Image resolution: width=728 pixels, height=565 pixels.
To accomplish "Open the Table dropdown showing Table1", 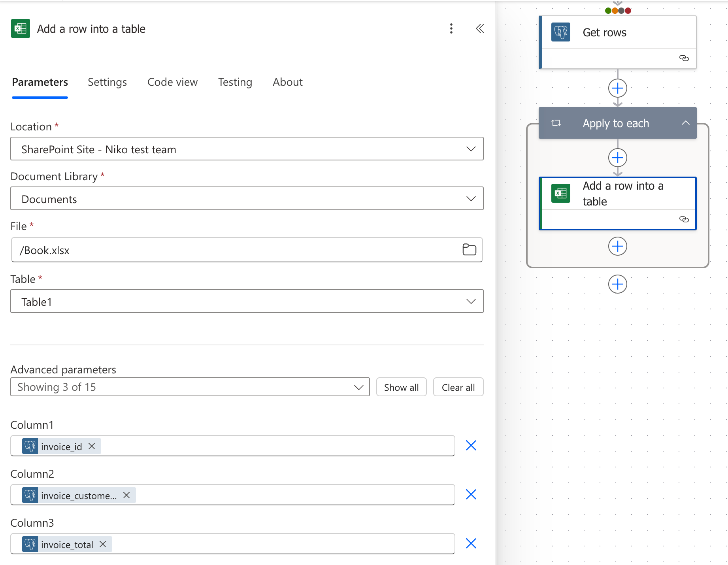I will (x=247, y=301).
